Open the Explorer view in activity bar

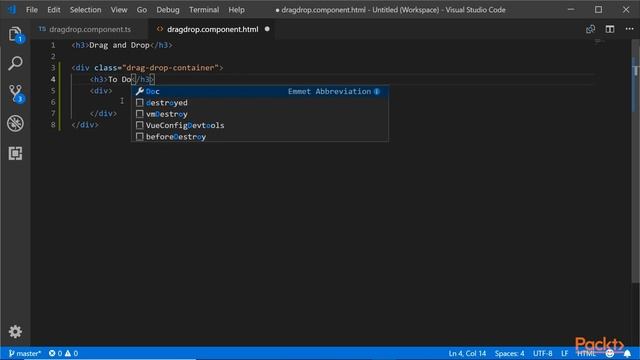coord(16,34)
